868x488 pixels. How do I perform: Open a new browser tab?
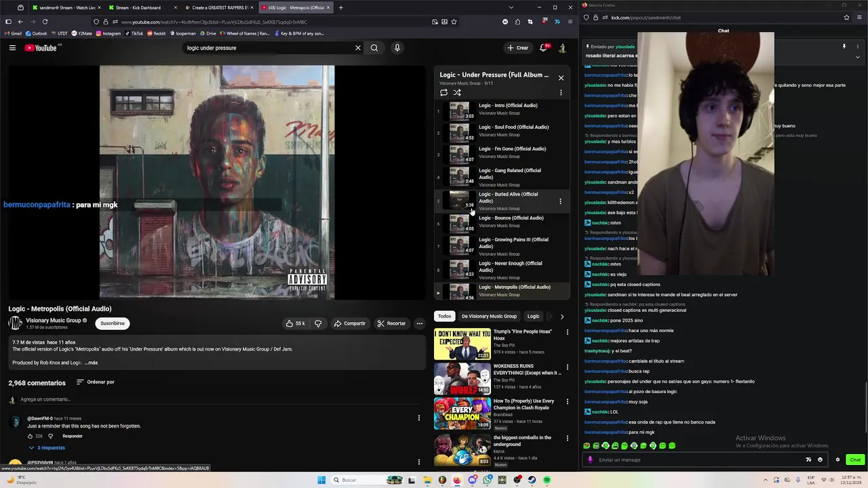pyautogui.click(x=341, y=7)
